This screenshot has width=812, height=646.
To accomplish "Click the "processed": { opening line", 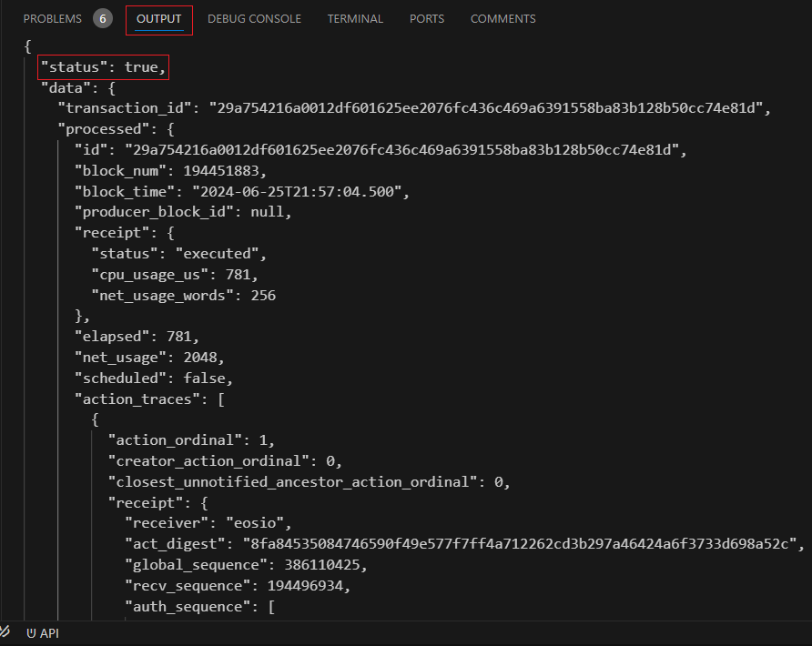I will [116, 129].
